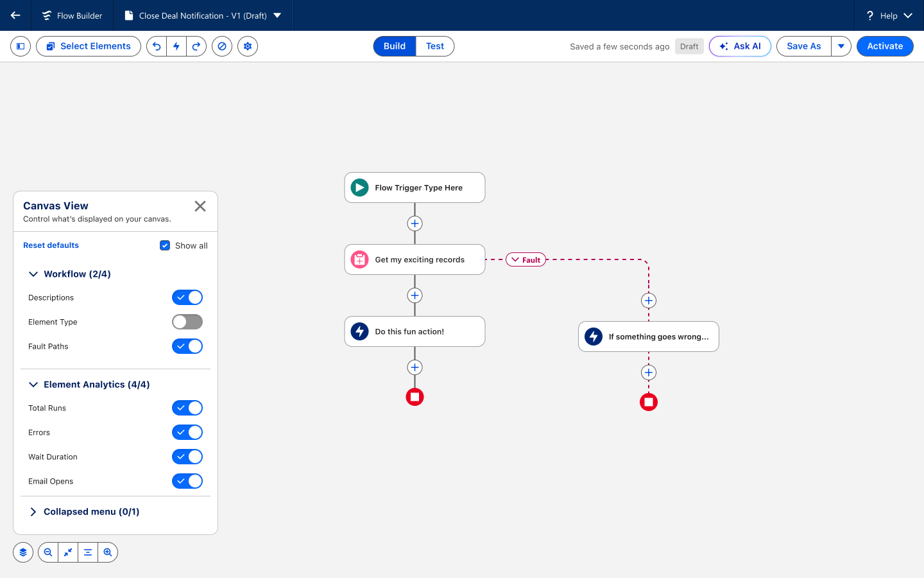924x578 pixels.
Task: Click the blue action icon on Do this fun action
Action: pos(360,331)
